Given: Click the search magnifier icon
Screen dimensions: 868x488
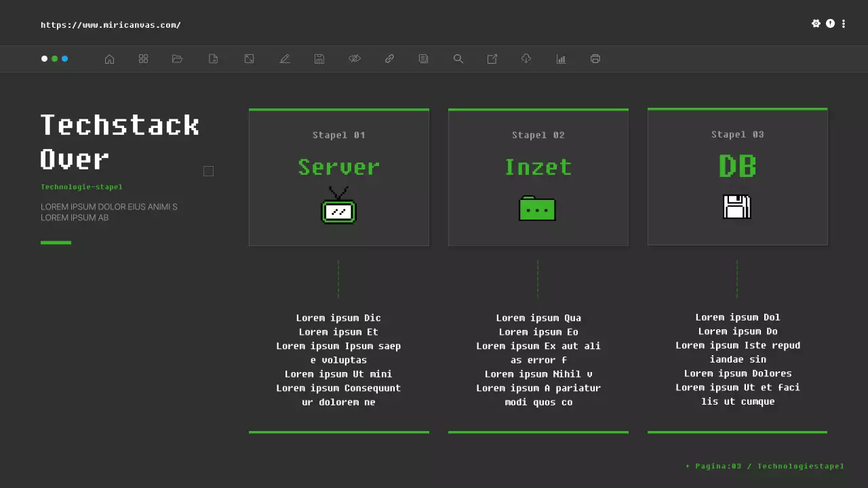Looking at the screenshot, I should [458, 58].
